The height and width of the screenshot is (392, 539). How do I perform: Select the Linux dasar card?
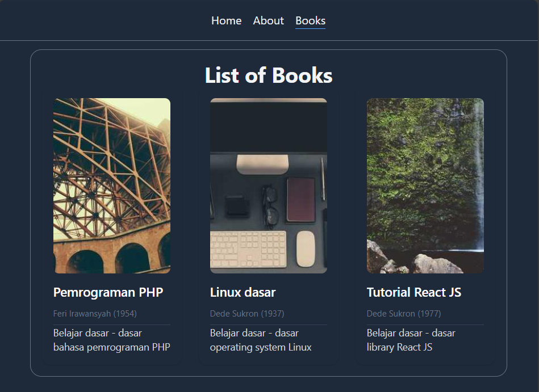pyautogui.click(x=268, y=227)
